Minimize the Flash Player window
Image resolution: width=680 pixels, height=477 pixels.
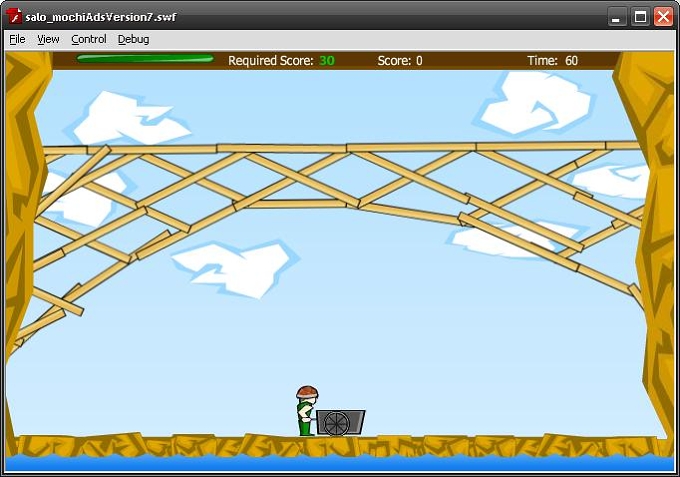616,17
